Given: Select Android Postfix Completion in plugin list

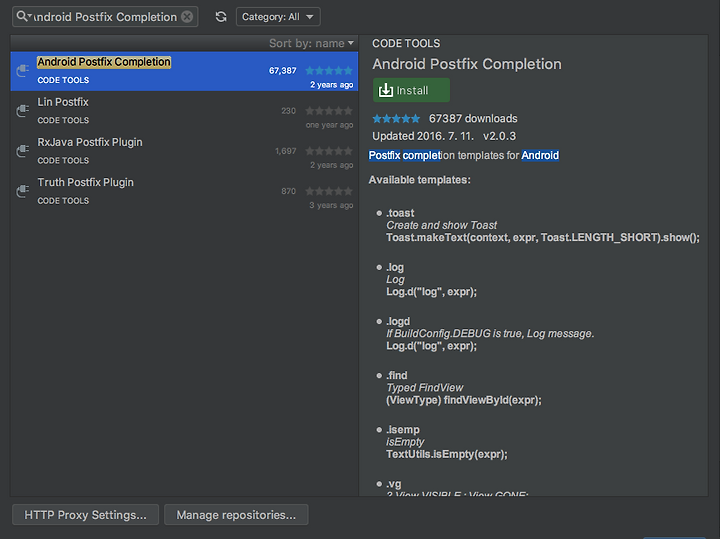Looking at the screenshot, I should [x=184, y=71].
